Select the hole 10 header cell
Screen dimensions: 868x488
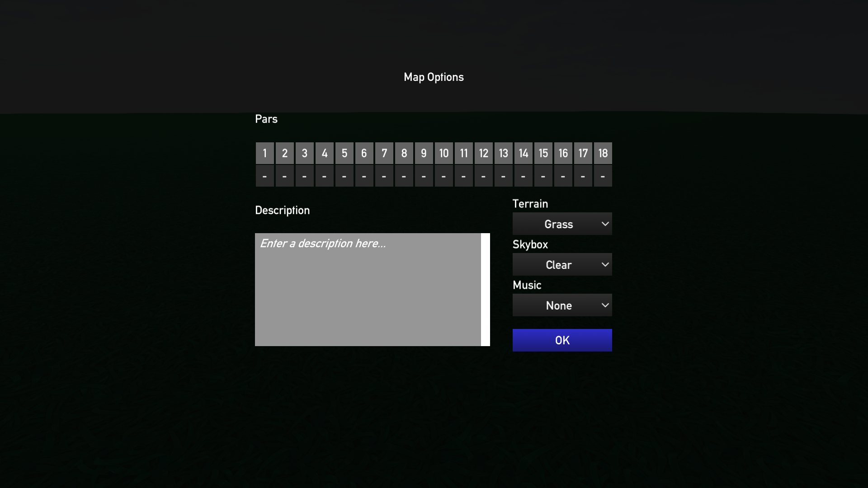[x=444, y=153]
